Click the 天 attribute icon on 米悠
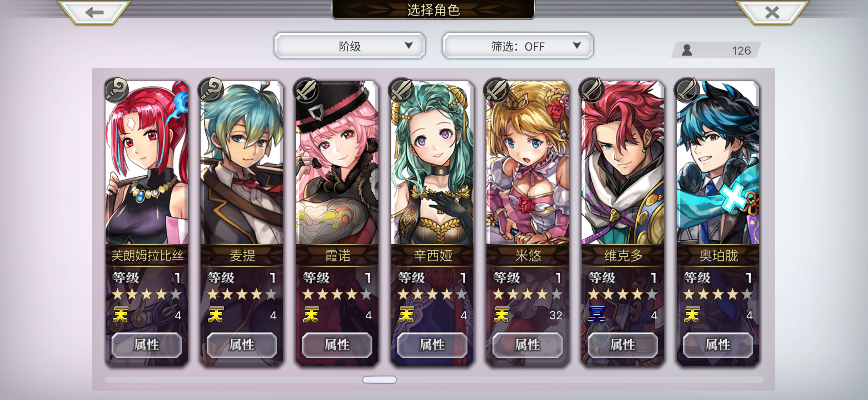The image size is (868, 400). pyautogui.click(x=502, y=315)
